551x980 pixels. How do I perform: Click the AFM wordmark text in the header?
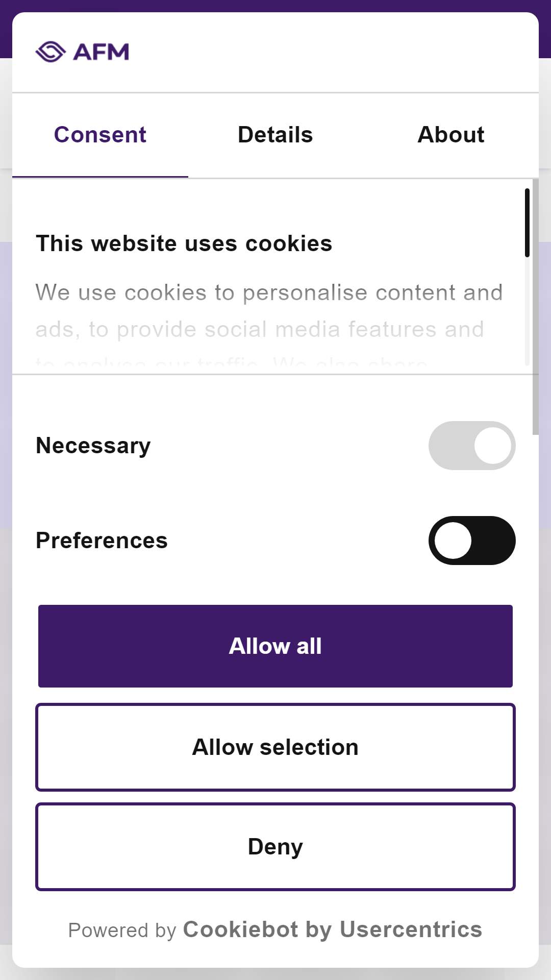[x=101, y=52]
